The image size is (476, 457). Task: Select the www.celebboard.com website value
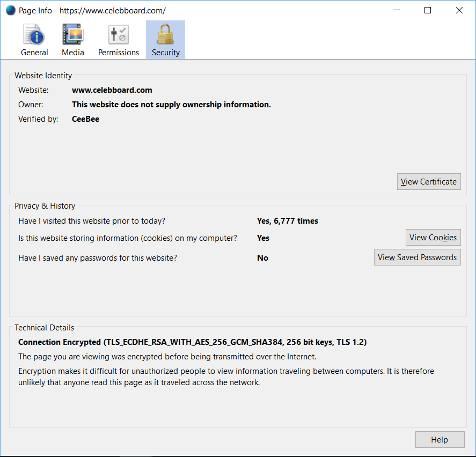(x=112, y=90)
